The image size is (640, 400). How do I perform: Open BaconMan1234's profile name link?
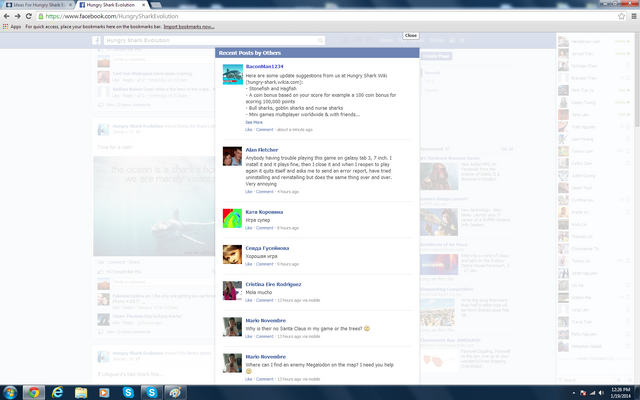click(264, 67)
